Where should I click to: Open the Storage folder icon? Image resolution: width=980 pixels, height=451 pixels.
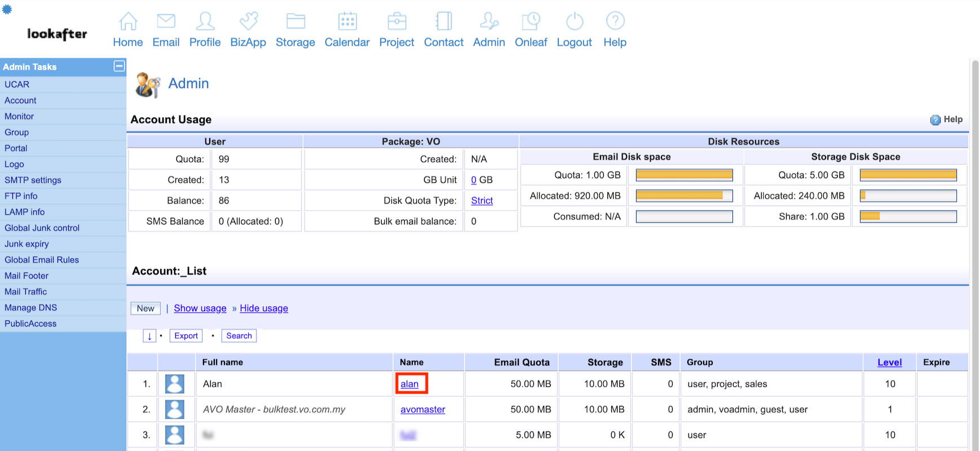pos(295,21)
